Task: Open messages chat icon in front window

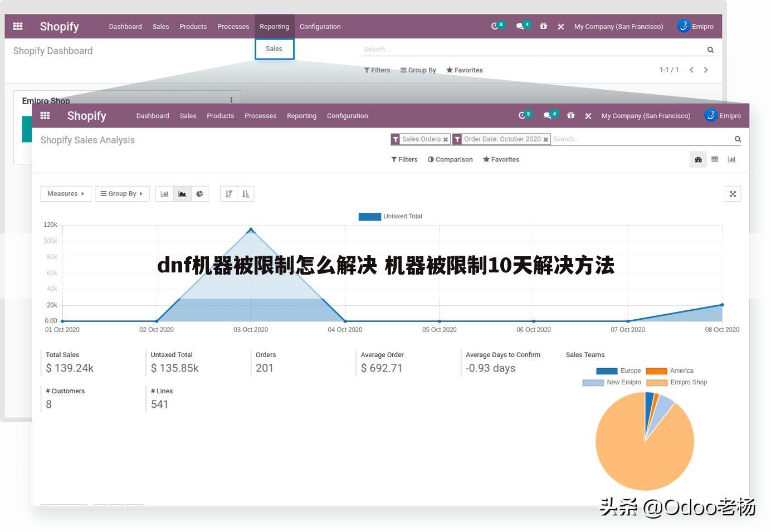Action: [x=547, y=115]
